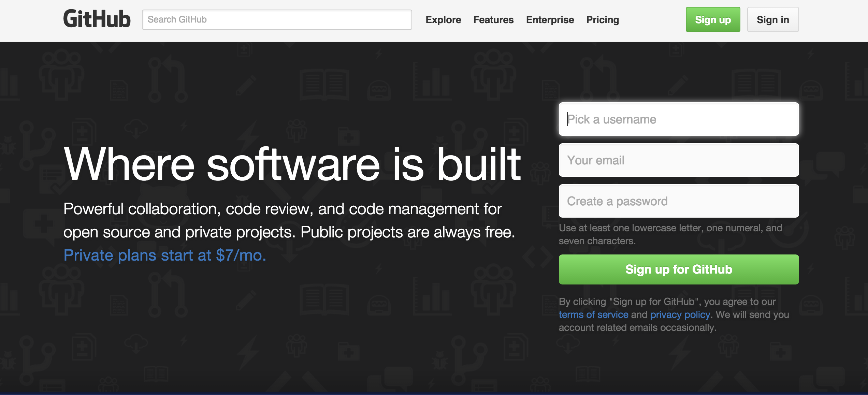Viewport: 868px width, 395px height.
Task: Open the terms of service link
Action: click(x=593, y=314)
